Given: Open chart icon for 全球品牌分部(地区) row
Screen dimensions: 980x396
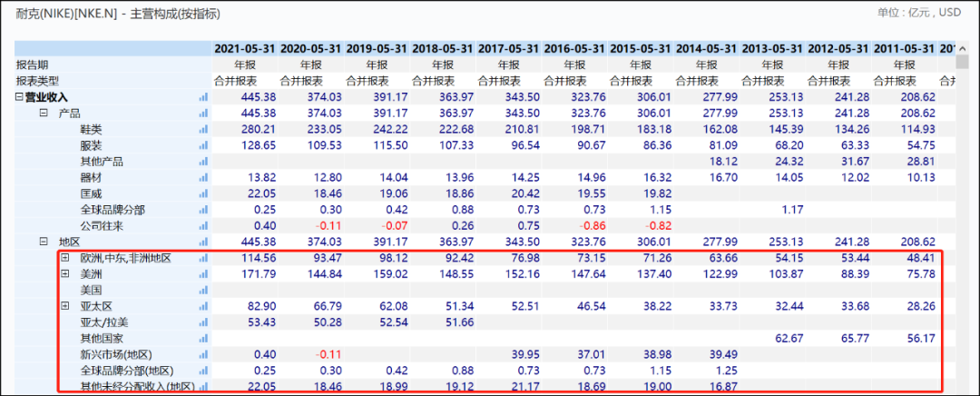Looking at the screenshot, I should tap(202, 371).
